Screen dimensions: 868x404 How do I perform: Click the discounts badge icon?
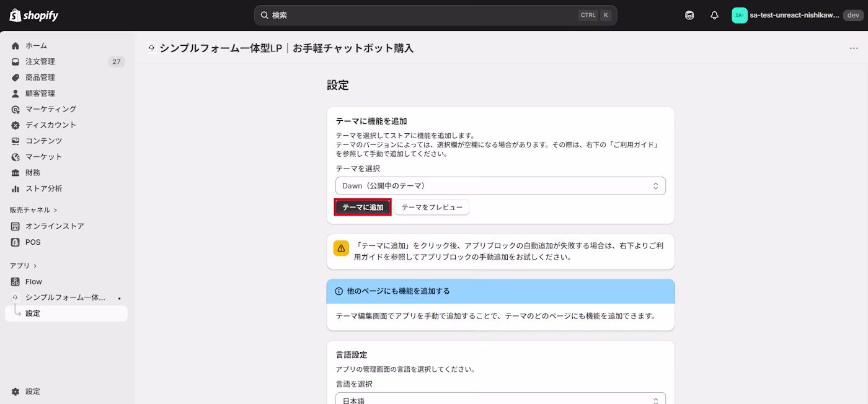(15, 125)
